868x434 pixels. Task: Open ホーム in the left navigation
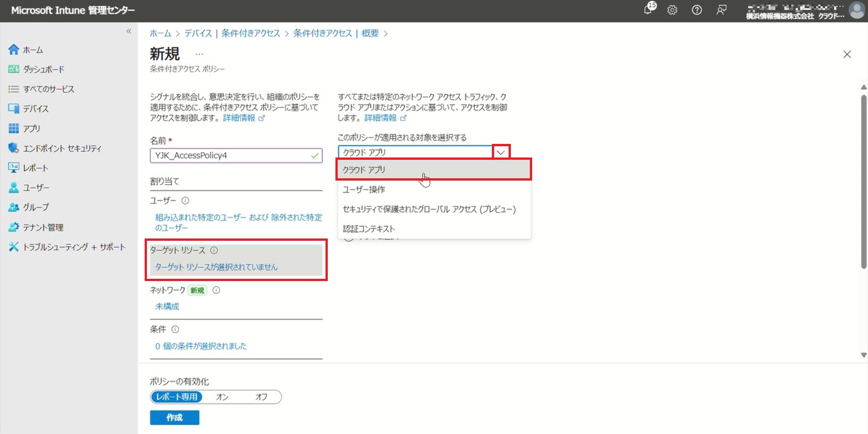pos(33,50)
